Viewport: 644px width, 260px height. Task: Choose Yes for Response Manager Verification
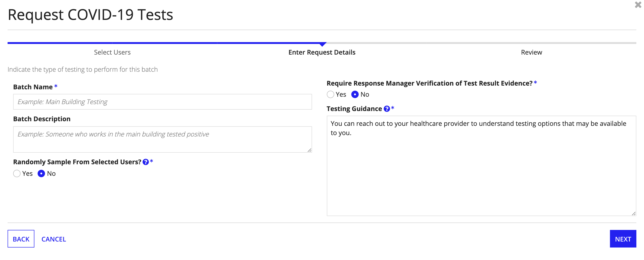[x=330, y=94]
